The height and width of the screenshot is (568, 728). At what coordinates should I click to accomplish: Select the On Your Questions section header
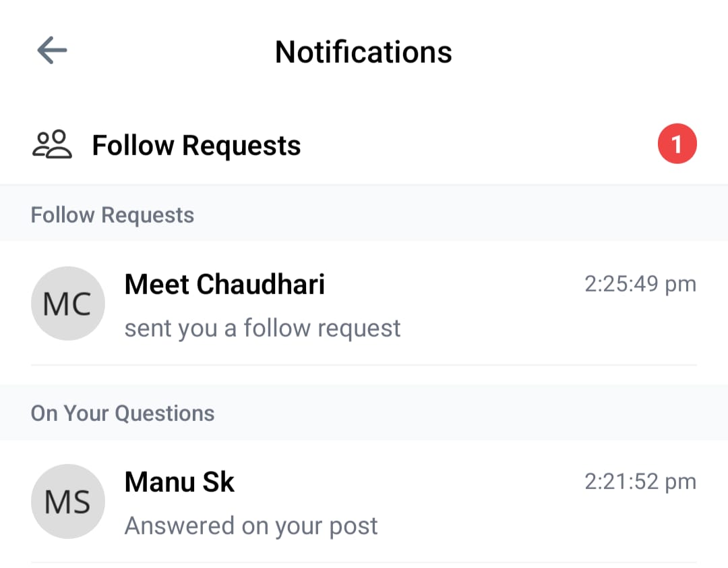click(x=122, y=412)
